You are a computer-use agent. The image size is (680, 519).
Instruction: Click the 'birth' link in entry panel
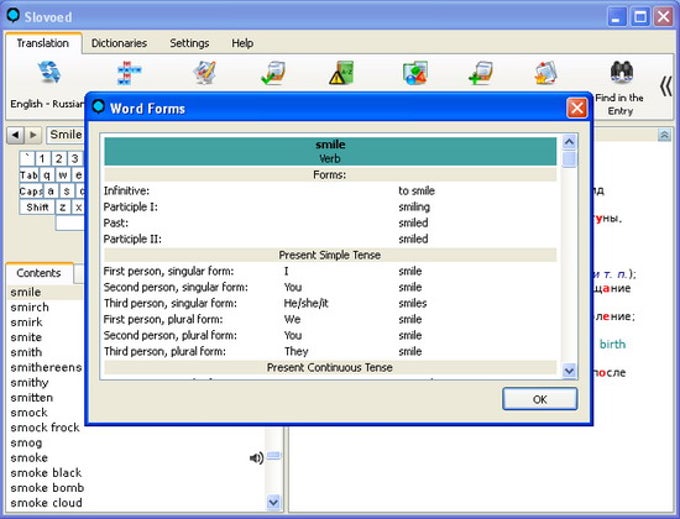612,344
